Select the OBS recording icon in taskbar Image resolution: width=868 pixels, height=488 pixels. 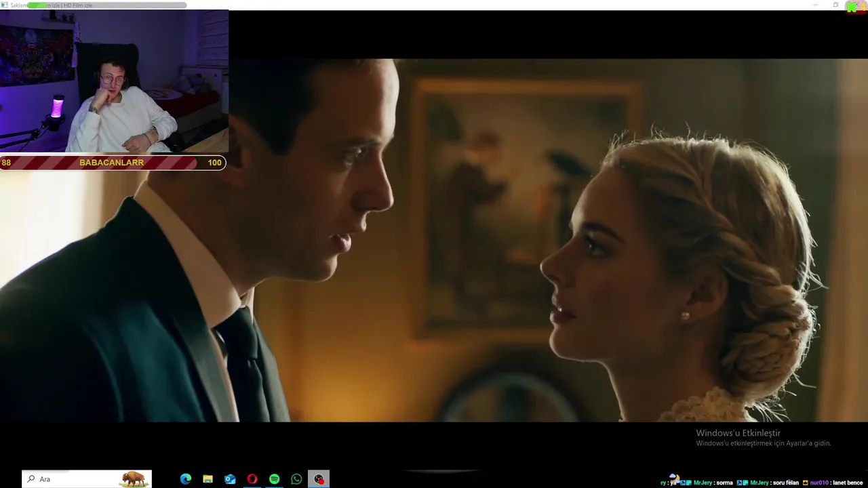[x=319, y=479]
